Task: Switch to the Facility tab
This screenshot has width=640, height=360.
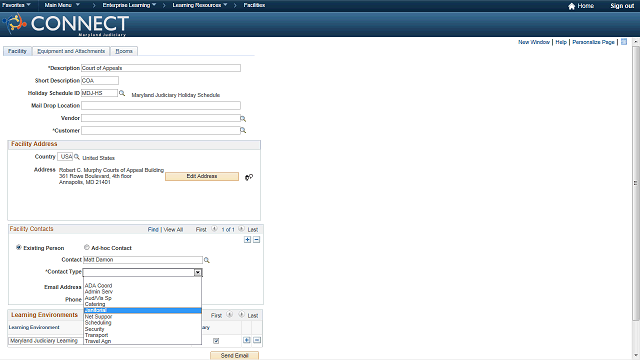Action: tap(17, 51)
